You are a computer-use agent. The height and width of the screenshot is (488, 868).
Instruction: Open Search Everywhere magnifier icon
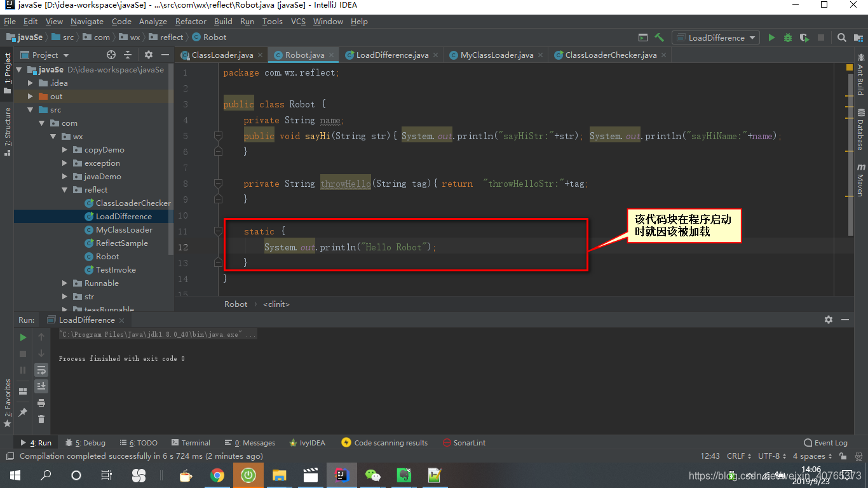click(x=842, y=37)
